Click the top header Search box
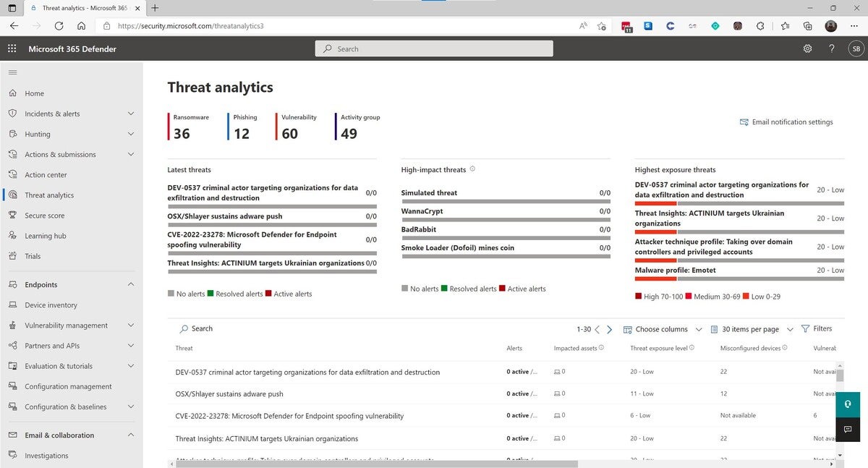This screenshot has width=868, height=468. pos(434,48)
